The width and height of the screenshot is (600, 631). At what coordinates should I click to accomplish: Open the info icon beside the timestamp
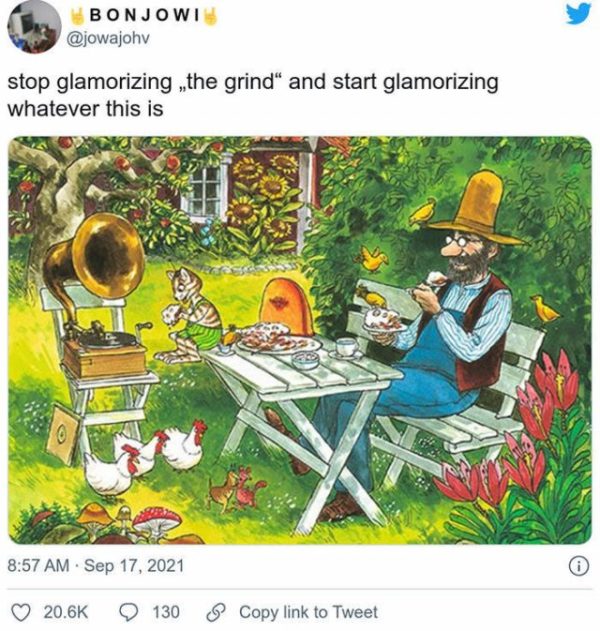[x=576, y=566]
